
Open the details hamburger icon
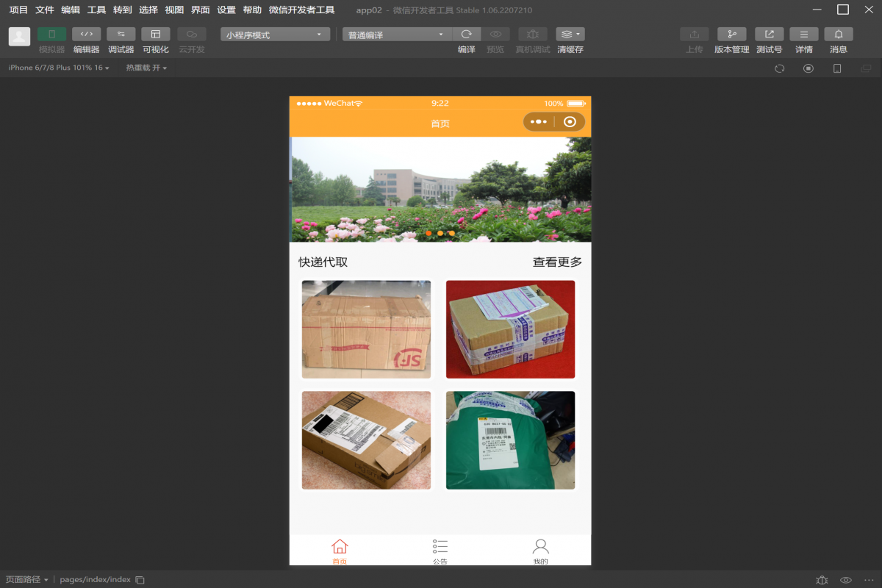tap(803, 35)
